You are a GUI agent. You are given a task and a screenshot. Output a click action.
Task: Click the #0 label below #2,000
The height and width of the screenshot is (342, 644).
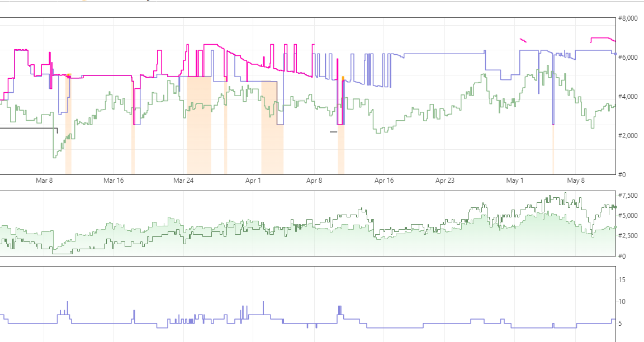[622, 174]
